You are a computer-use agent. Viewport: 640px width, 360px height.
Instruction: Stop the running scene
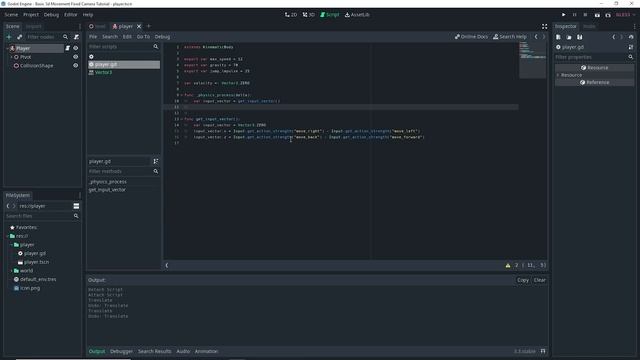pyautogui.click(x=585, y=15)
